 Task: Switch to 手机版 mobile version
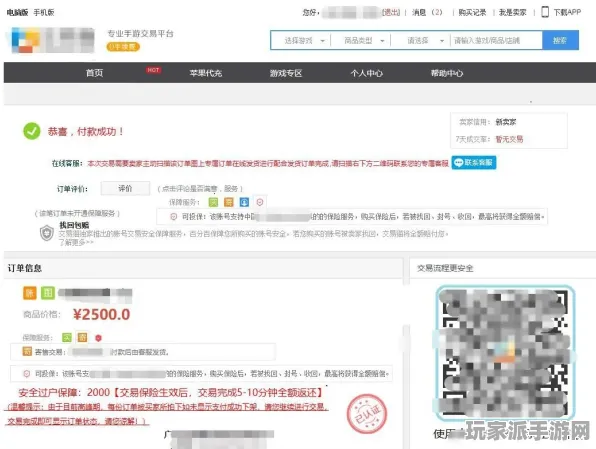pyautogui.click(x=44, y=13)
